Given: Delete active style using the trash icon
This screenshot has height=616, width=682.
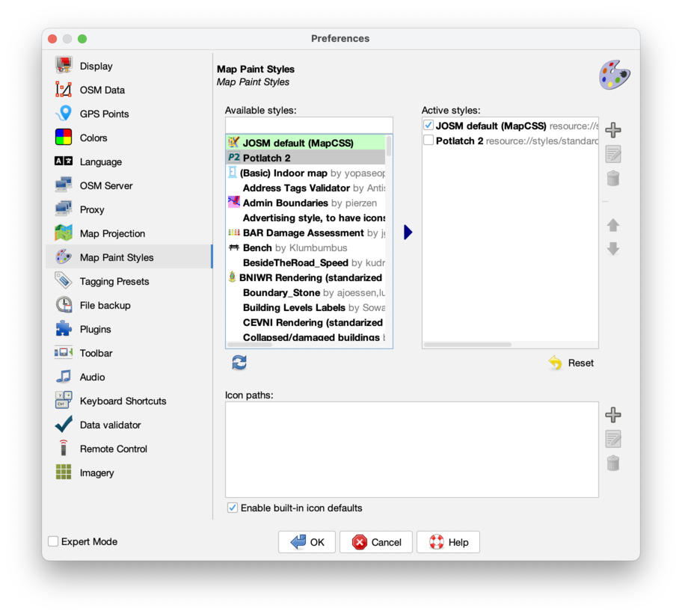Looking at the screenshot, I should (x=612, y=179).
